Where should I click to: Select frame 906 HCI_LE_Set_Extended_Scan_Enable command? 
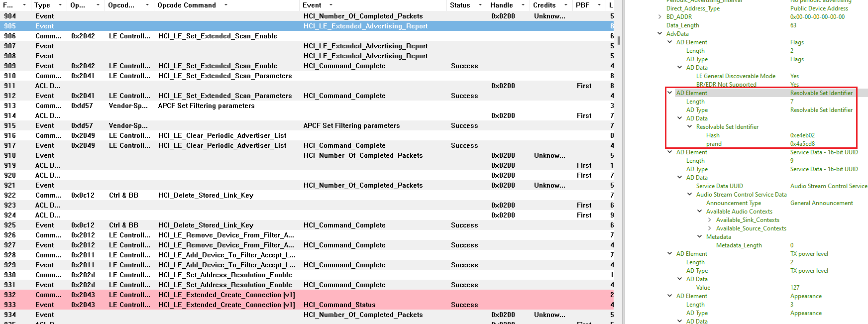[x=307, y=36]
